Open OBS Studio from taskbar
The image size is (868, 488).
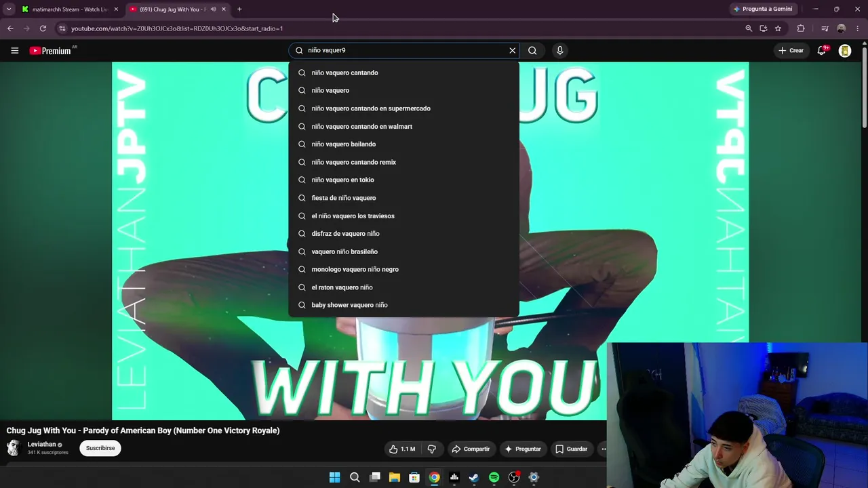[514, 477]
